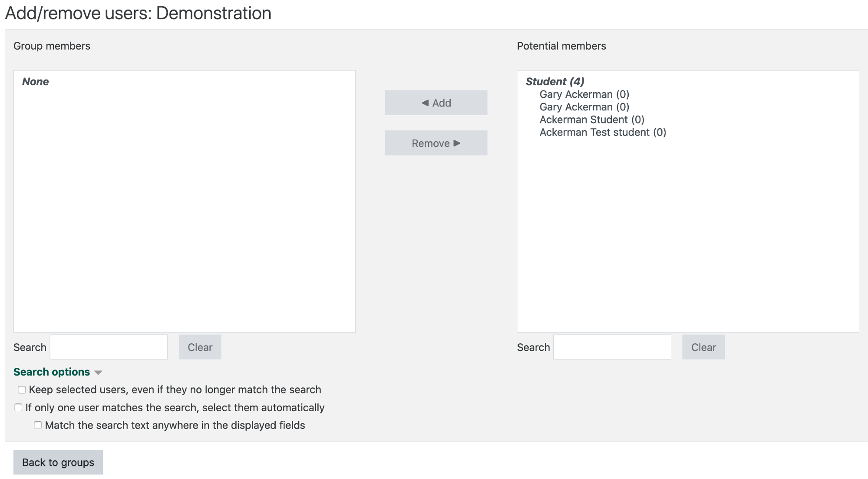Image resolution: width=868 pixels, height=479 pixels.
Task: Select the second Gary Ackerman entry
Action: pos(584,107)
